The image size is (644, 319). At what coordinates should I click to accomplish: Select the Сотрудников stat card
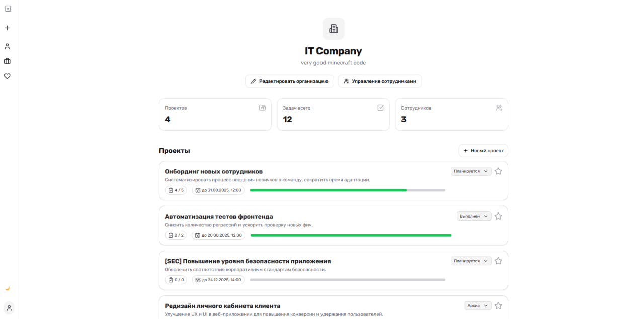451,115
